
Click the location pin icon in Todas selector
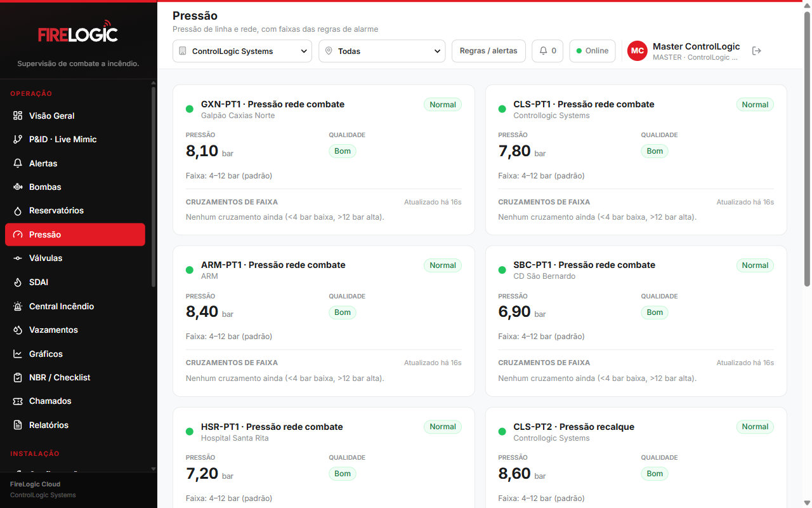[329, 51]
